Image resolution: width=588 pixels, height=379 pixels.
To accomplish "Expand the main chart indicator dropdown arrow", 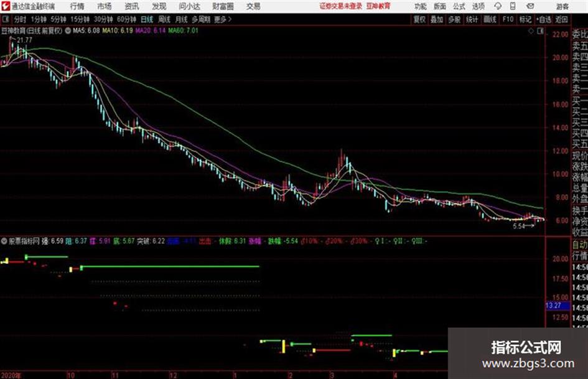I will point(68,30).
